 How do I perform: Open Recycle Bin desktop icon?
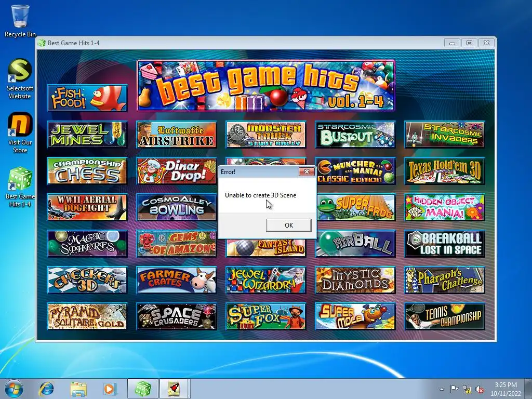tap(20, 20)
